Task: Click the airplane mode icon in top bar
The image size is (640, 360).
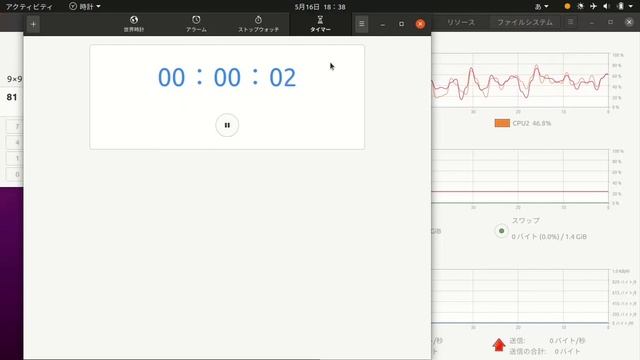Action: (x=593, y=7)
